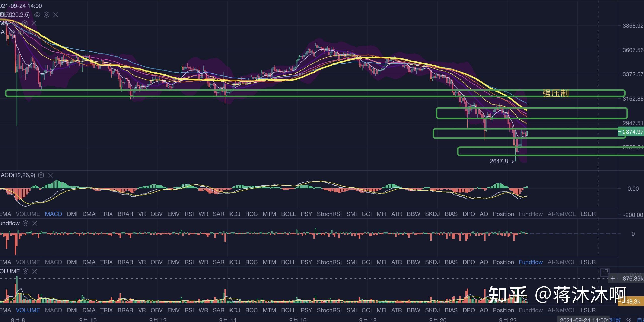Choose KDJ in the MACD panel's indicator bar

coord(235,214)
